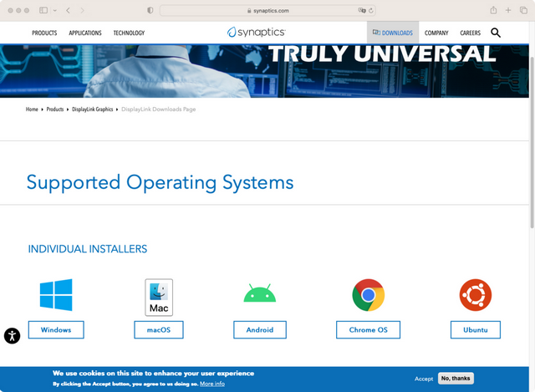
Task: Click the DisplayLink Downloads Page breadcrumb text
Action: coord(159,109)
